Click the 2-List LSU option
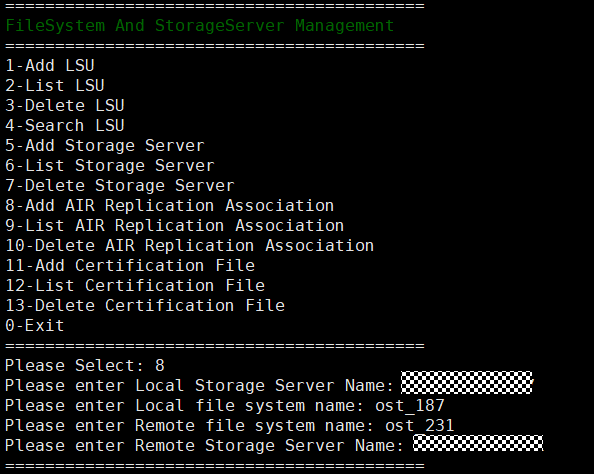 55,86
